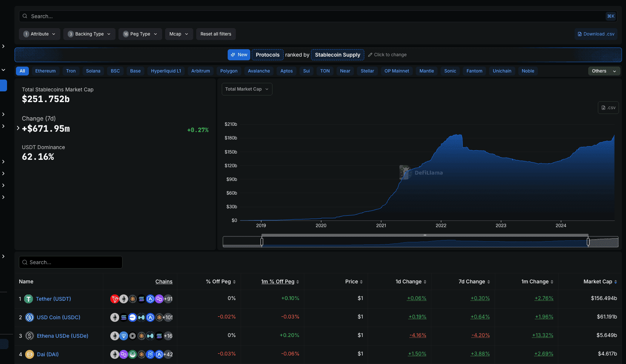
Task: Select the Arbitrum chain tab
Action: (201, 71)
